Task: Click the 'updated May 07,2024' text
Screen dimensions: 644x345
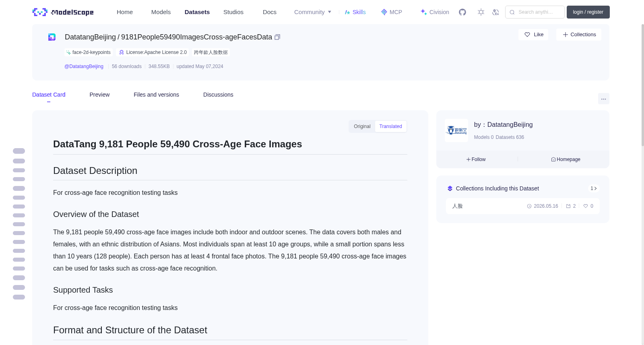Action: pos(200,66)
